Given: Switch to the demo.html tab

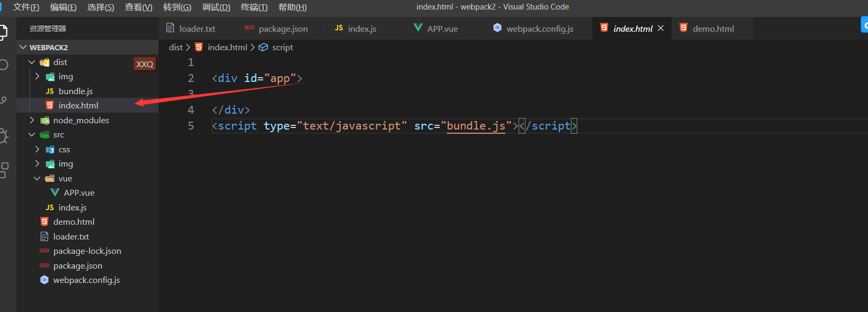Looking at the screenshot, I should (x=713, y=28).
